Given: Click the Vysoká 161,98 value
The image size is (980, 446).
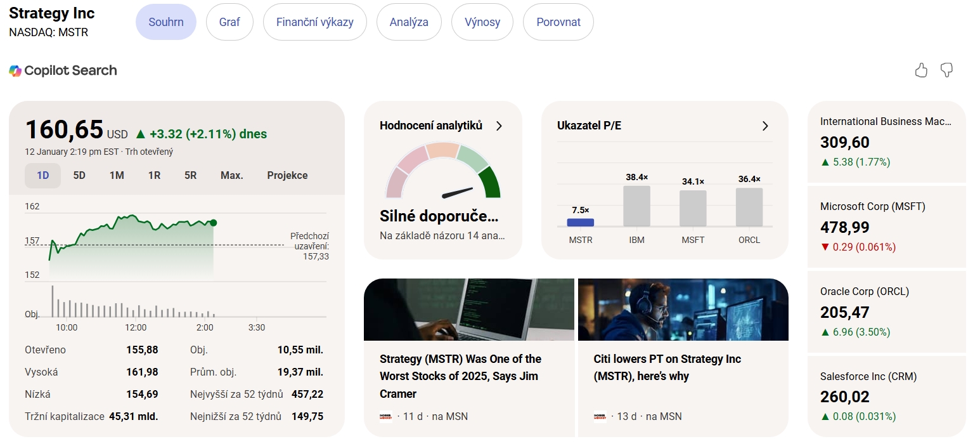Looking at the screenshot, I should [x=142, y=372].
